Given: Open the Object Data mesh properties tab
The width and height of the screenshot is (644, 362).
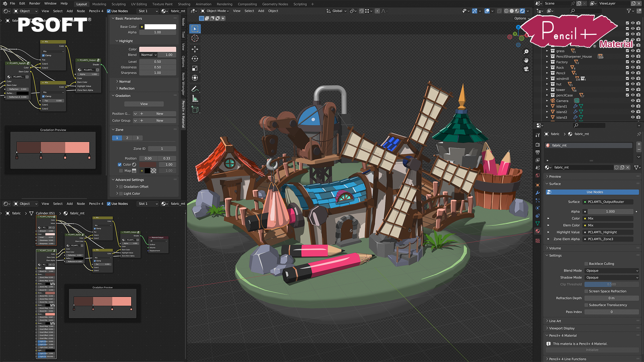Looking at the screenshot, I should (x=538, y=223).
